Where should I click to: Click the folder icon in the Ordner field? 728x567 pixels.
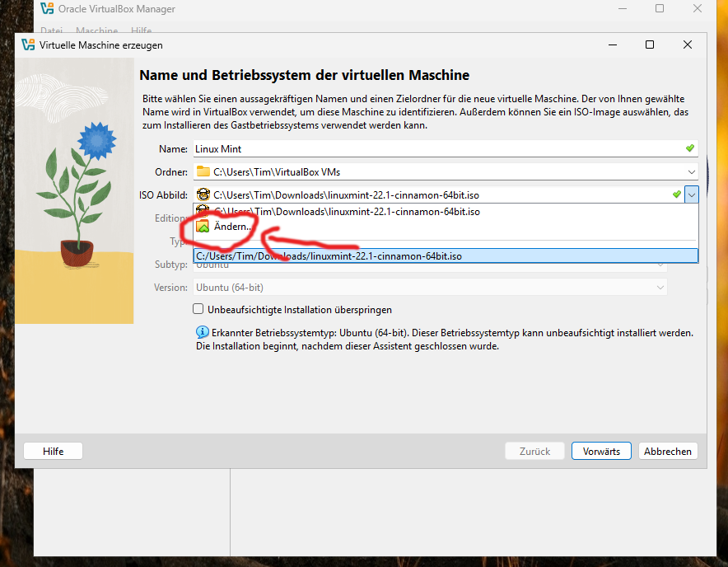click(x=203, y=171)
